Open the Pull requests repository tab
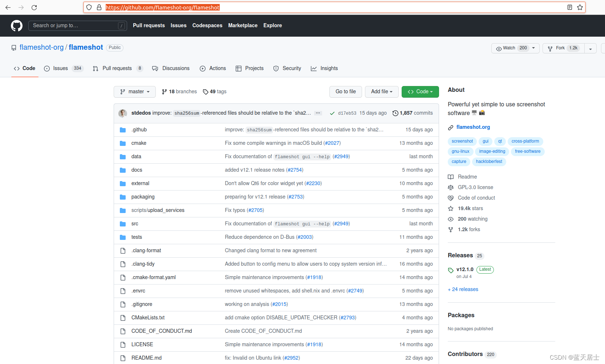The image size is (605, 364). point(118,69)
